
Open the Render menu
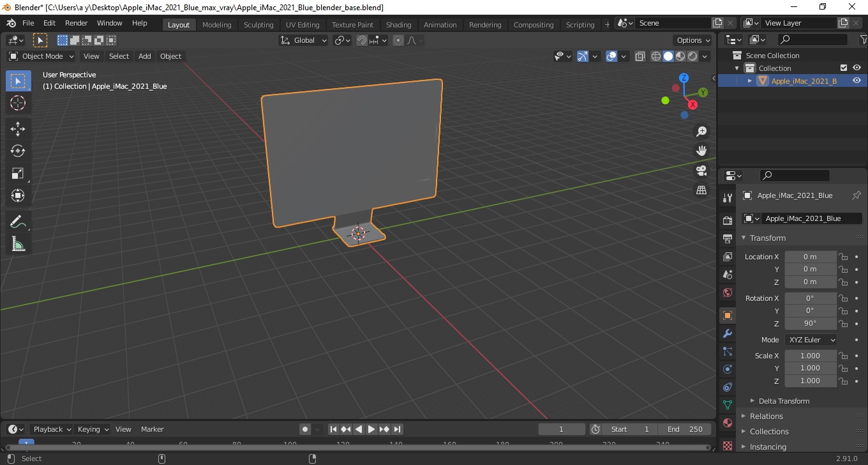[76, 23]
